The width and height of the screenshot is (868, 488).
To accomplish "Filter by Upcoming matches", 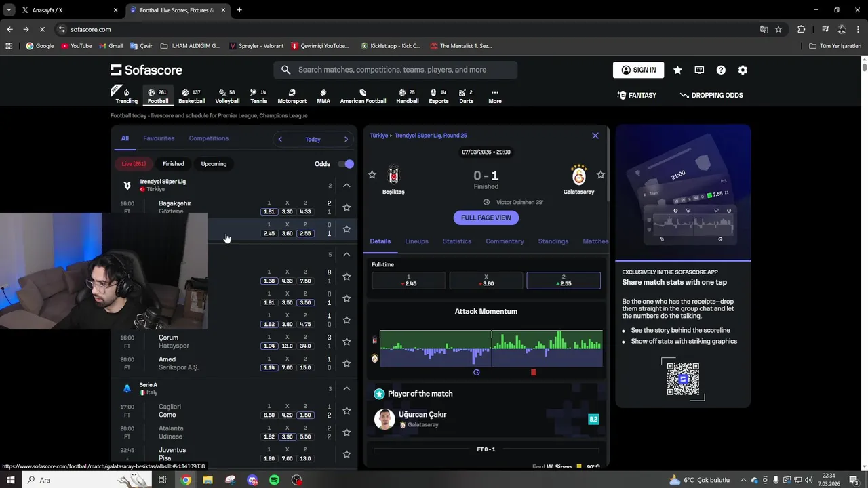I will (x=214, y=164).
